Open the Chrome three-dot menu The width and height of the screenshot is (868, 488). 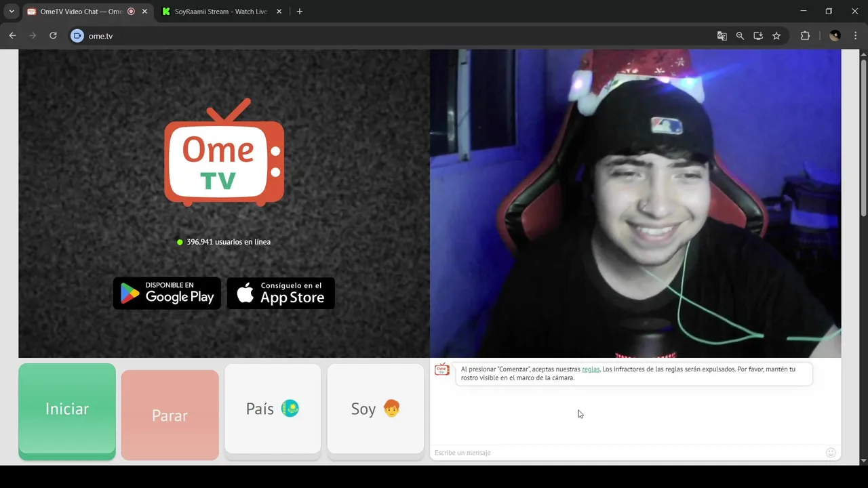[855, 36]
